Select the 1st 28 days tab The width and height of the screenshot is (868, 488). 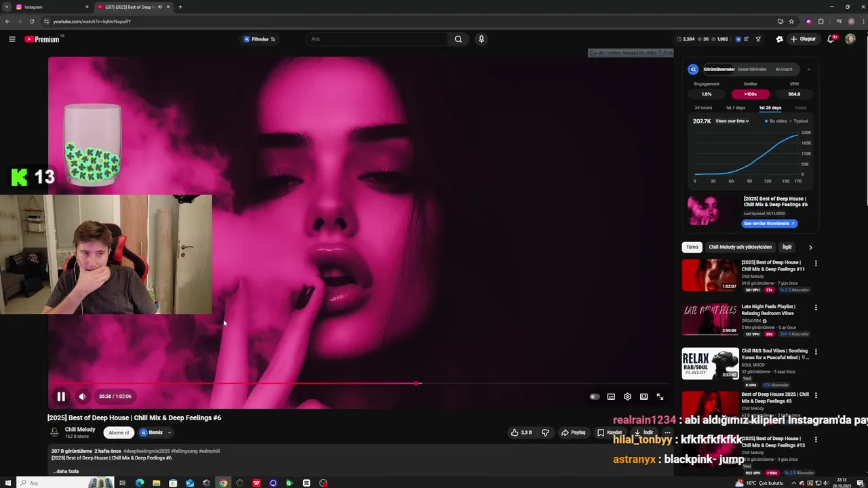(x=770, y=108)
